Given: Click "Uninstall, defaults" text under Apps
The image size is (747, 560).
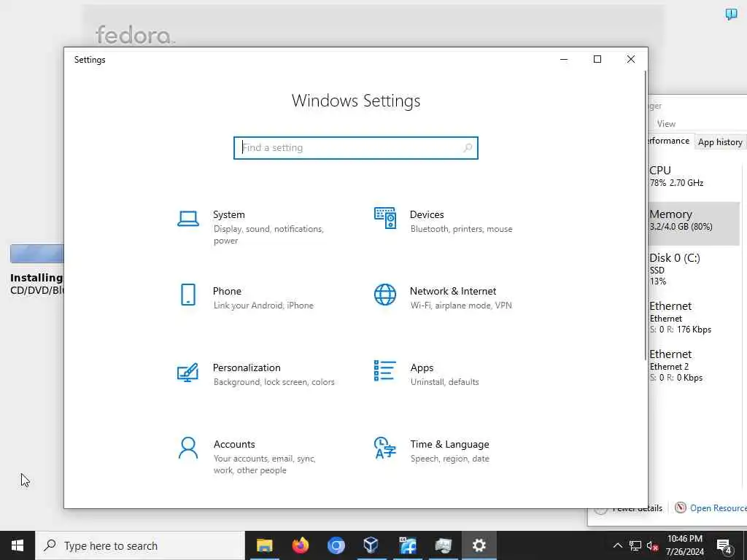Looking at the screenshot, I should pyautogui.click(x=444, y=382).
